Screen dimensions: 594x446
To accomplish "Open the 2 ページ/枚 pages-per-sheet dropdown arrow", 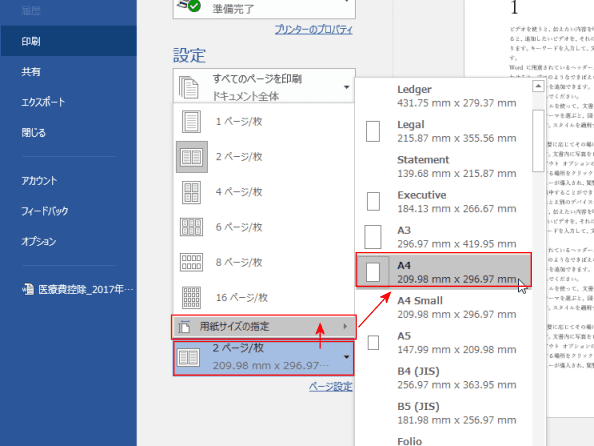I will pyautogui.click(x=346, y=357).
